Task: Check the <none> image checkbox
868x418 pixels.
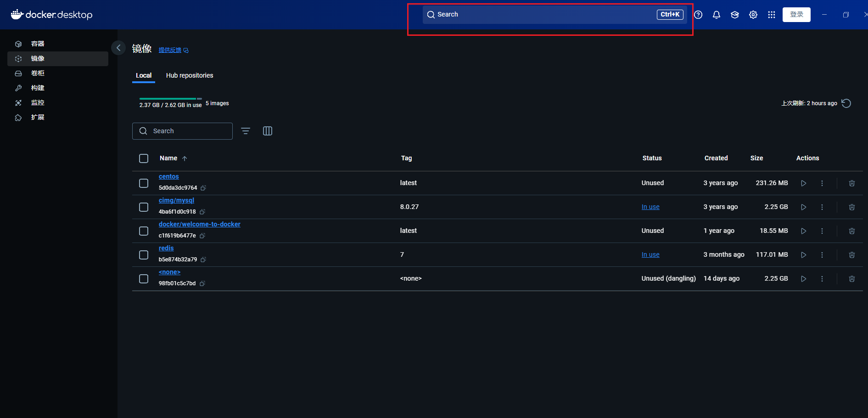Action: 144,279
